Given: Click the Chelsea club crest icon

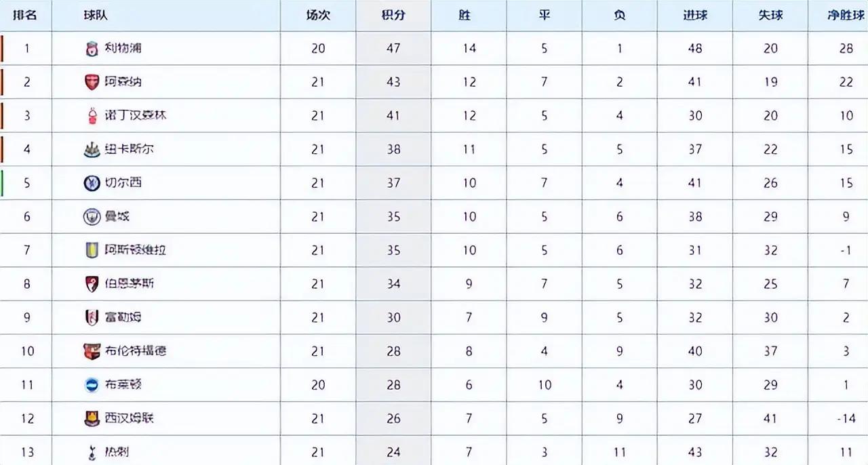Looking at the screenshot, I should coord(92,183).
